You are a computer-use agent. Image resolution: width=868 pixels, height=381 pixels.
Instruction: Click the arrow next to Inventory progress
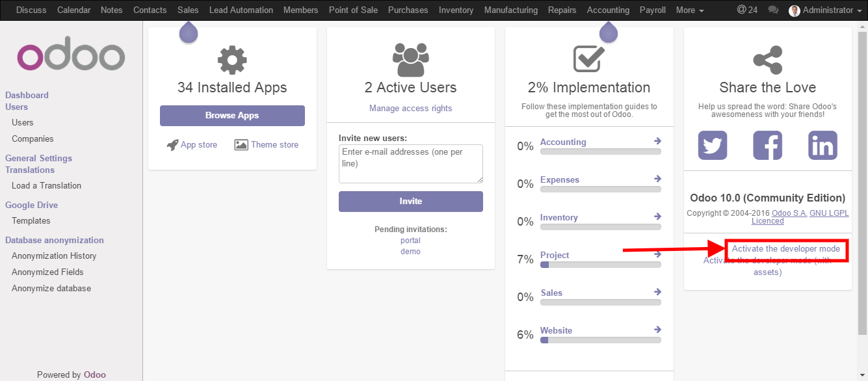[657, 217]
